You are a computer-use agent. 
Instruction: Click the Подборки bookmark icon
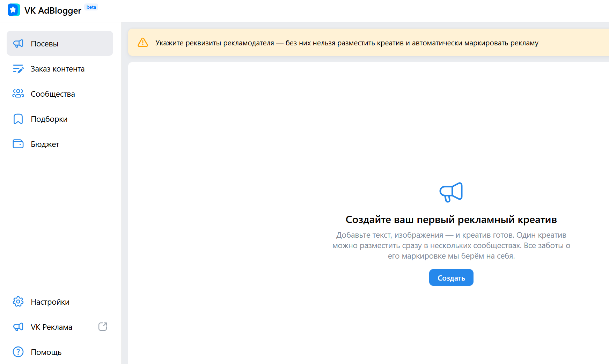18,119
